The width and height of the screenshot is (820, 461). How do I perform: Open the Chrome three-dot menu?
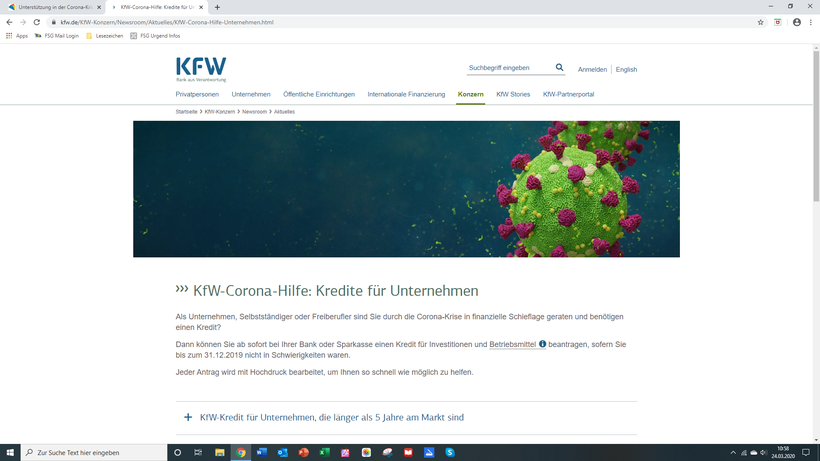(x=811, y=22)
